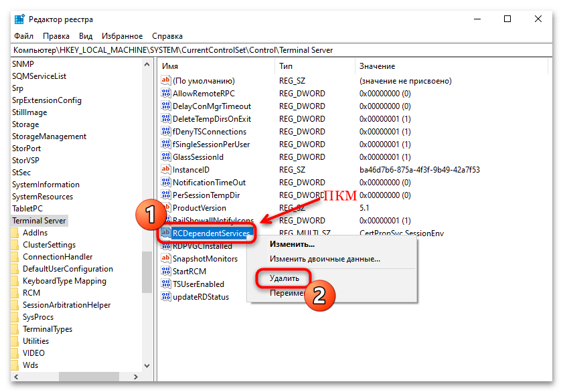Click the Значение column header

tap(451, 66)
